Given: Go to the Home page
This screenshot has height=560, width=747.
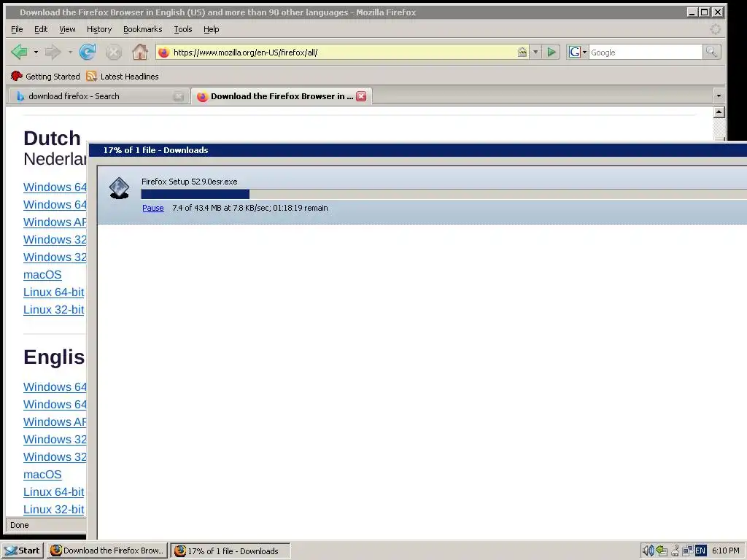Looking at the screenshot, I should (x=139, y=52).
